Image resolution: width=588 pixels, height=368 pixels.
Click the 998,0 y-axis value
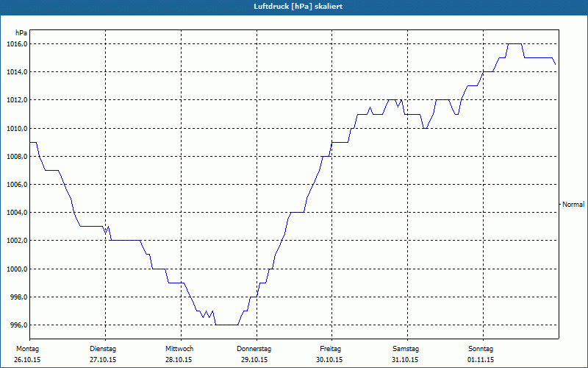pos(18,297)
